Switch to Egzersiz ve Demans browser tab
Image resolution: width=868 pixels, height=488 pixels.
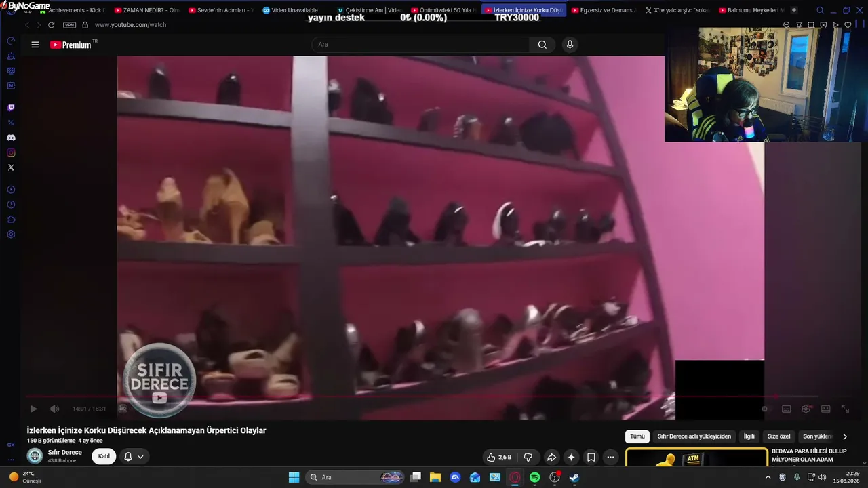pyautogui.click(x=603, y=10)
